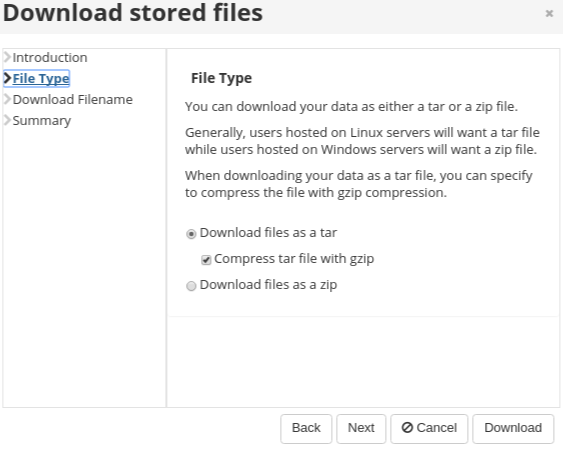
Task: Click the Download stored files title
Action: click(x=133, y=13)
